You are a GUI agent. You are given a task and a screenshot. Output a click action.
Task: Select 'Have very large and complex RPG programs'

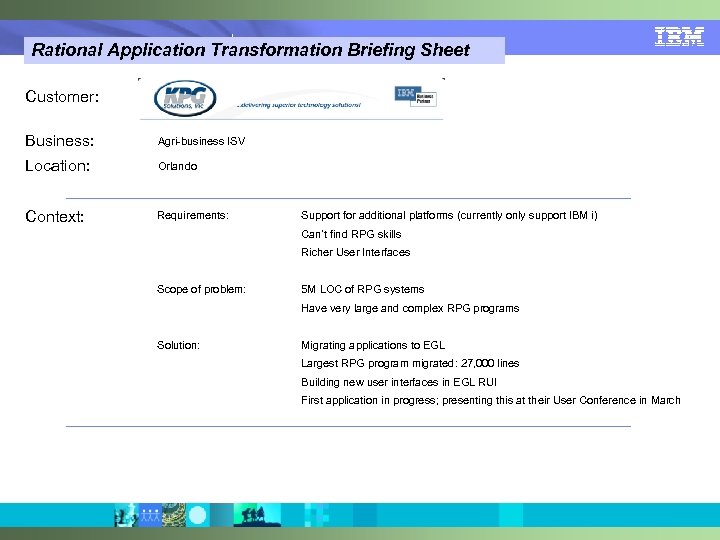click(410, 308)
